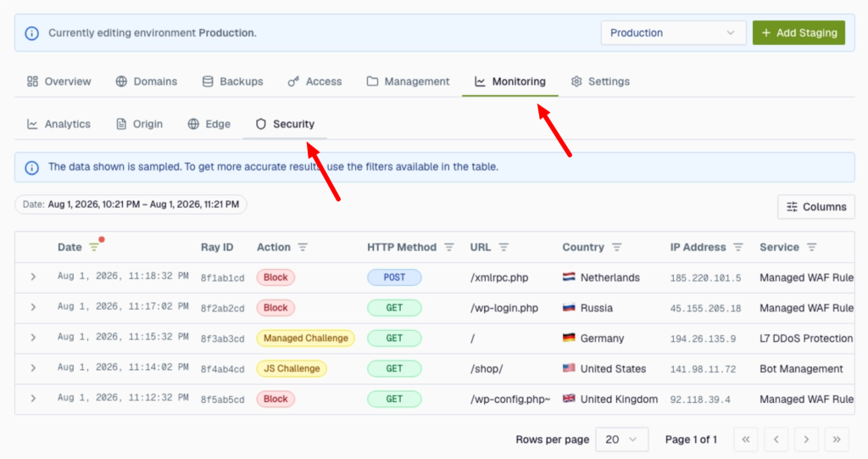Click the 'Page 1 of 1' indicator
Viewport: 868px width, 459px height.
pos(691,439)
